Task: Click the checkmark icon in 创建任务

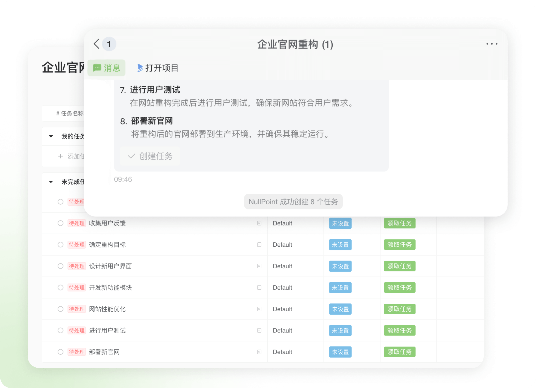Action: tap(131, 156)
